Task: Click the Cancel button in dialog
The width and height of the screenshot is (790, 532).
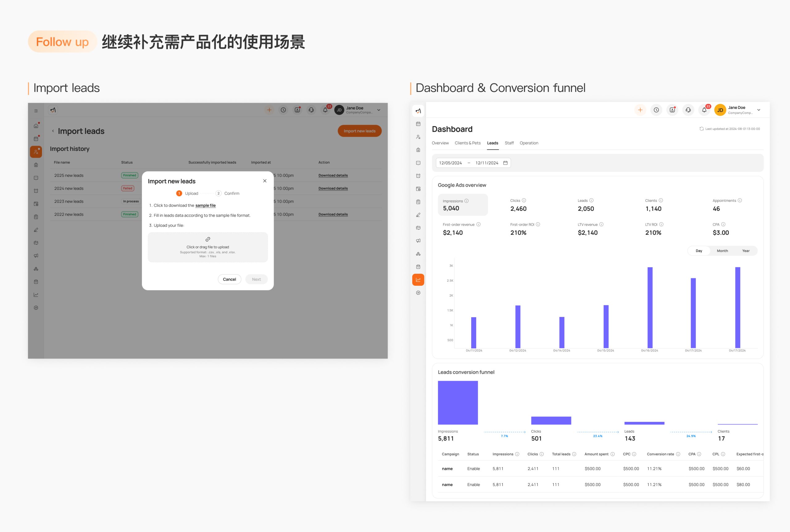Action: click(229, 279)
